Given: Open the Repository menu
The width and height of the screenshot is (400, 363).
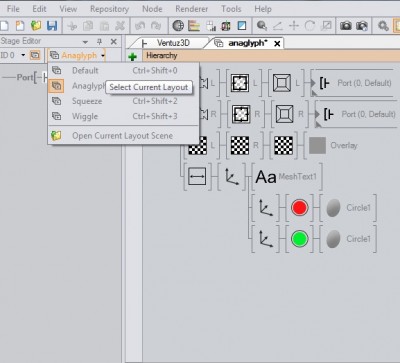Looking at the screenshot, I should pos(110,9).
